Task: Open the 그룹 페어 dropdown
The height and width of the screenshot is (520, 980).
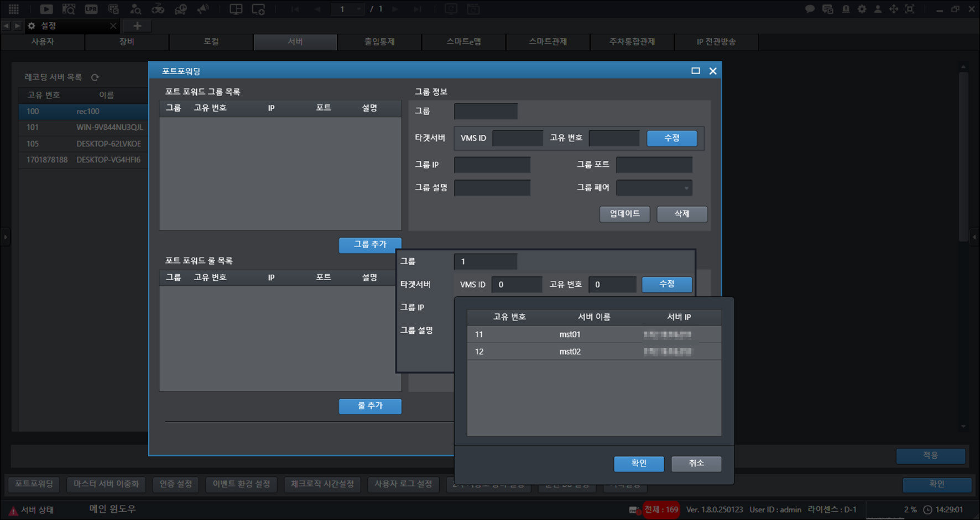Action: pyautogui.click(x=654, y=188)
